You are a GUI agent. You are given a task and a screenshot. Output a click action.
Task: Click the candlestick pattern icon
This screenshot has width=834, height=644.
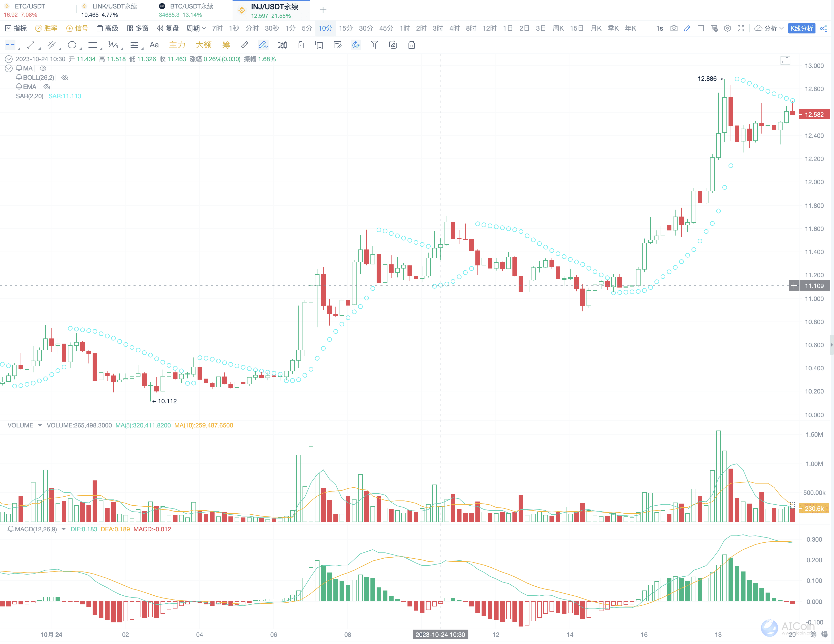click(282, 45)
